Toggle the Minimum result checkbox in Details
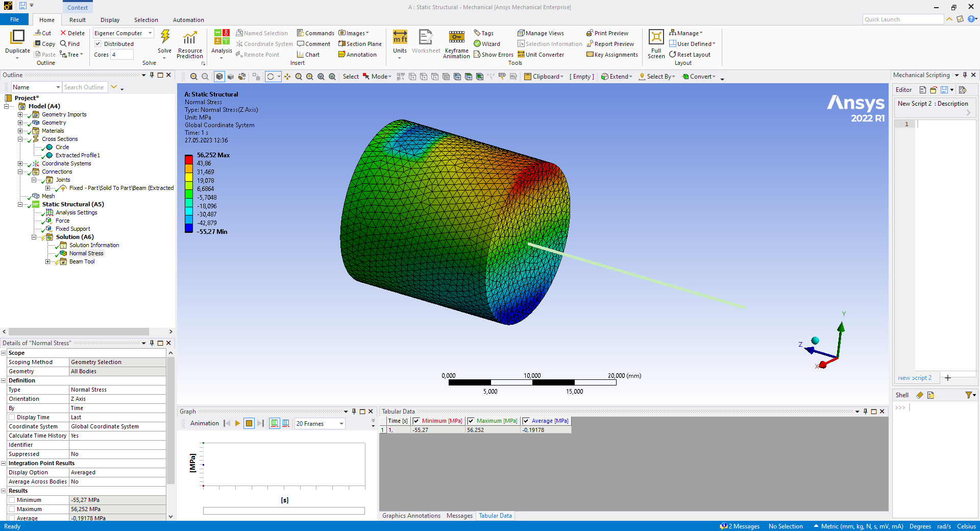 [12, 500]
